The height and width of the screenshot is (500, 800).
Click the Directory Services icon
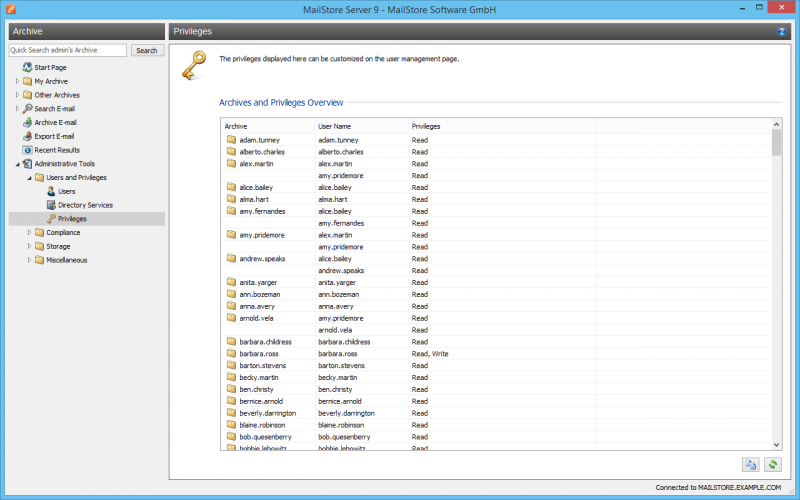(51, 205)
